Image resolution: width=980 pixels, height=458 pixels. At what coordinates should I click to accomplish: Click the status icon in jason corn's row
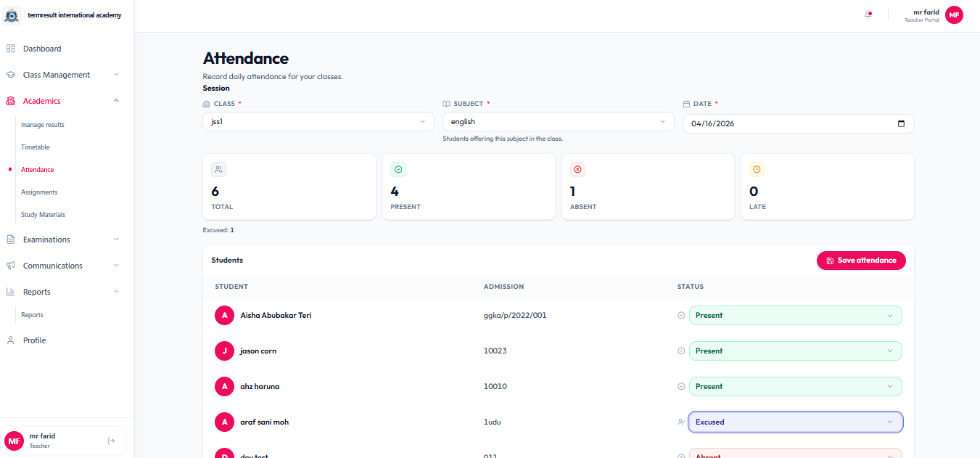[681, 351]
